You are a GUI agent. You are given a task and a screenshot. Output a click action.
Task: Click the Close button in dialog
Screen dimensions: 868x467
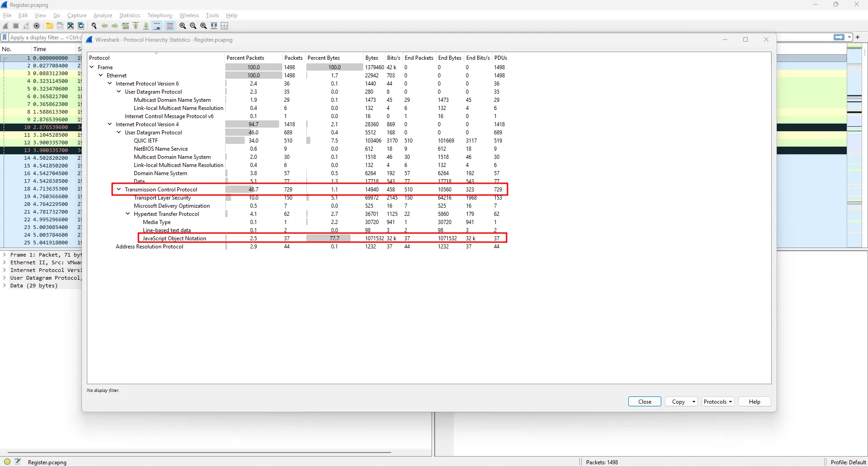(645, 402)
